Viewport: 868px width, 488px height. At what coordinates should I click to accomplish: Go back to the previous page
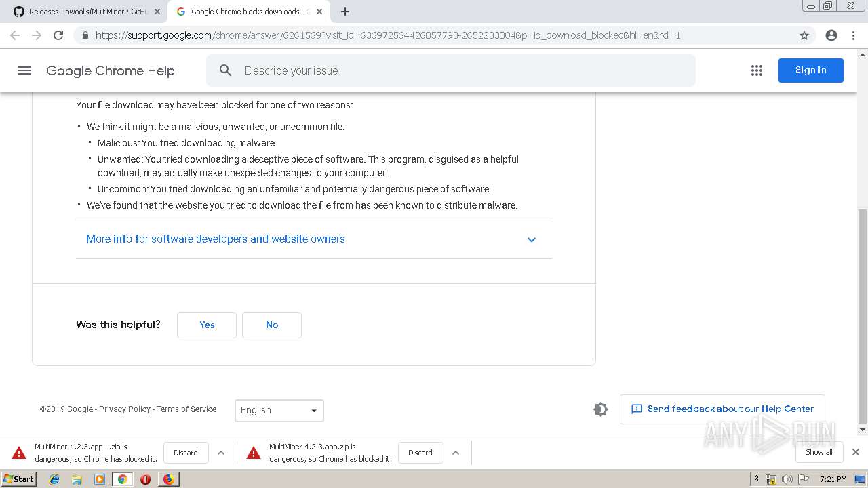15,35
